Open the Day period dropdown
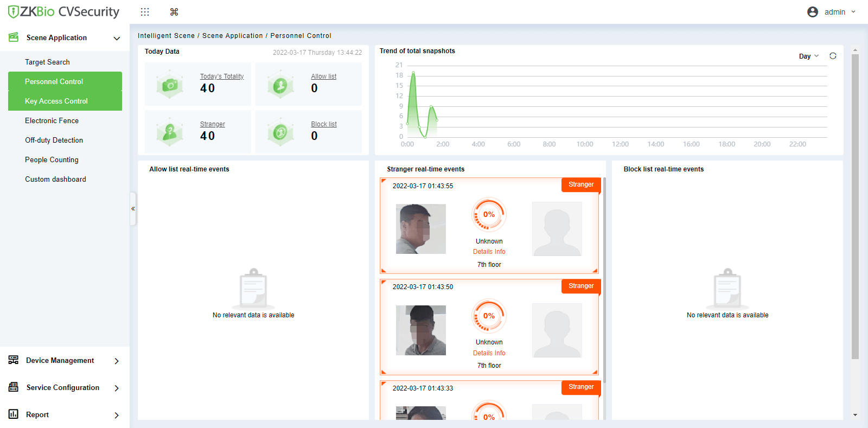This screenshot has height=428, width=868. coord(808,56)
